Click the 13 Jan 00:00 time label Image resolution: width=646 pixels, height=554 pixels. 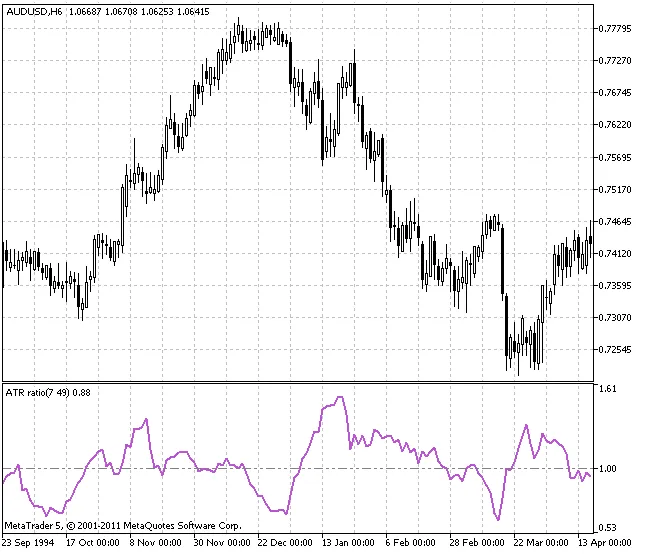[348, 542]
